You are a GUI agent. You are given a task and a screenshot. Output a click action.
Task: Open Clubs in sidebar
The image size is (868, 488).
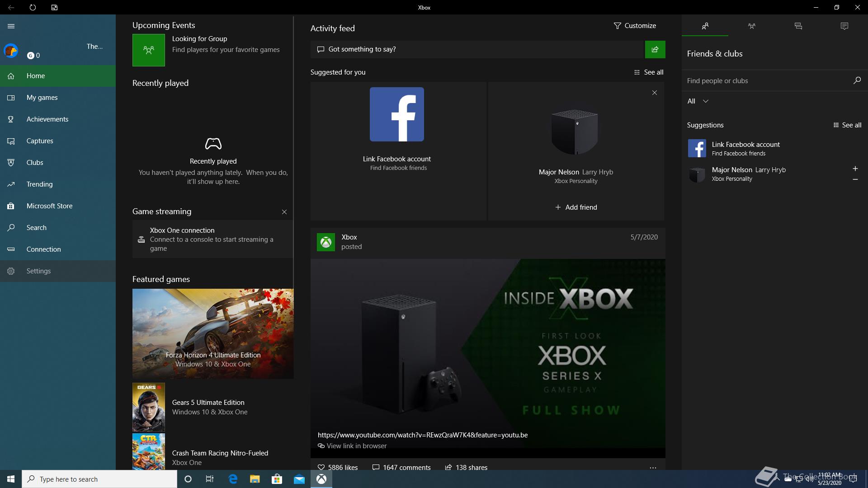(58, 163)
